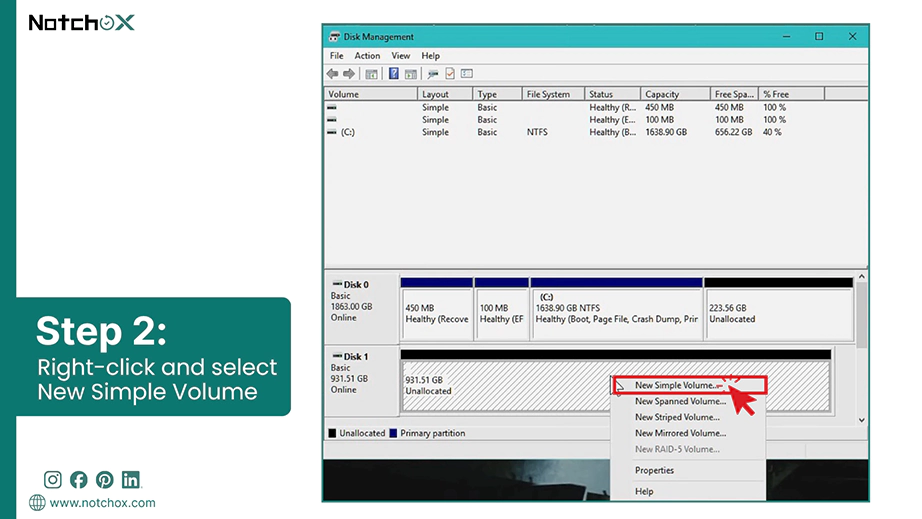The image size is (922, 519).
Task: Click the 1638.90 GB capacity cell
Action: click(666, 132)
